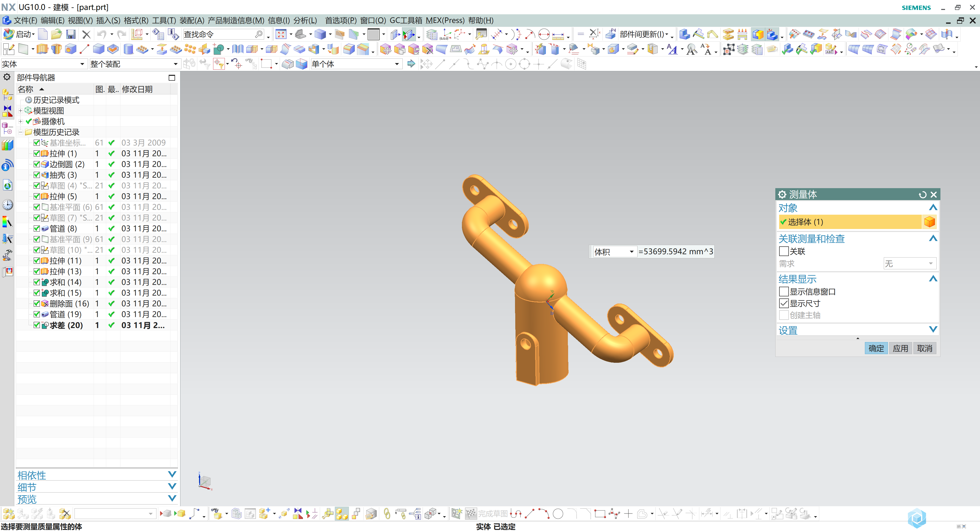Expand the 模型视图 tree node
The width and height of the screenshot is (980, 532).
point(20,111)
